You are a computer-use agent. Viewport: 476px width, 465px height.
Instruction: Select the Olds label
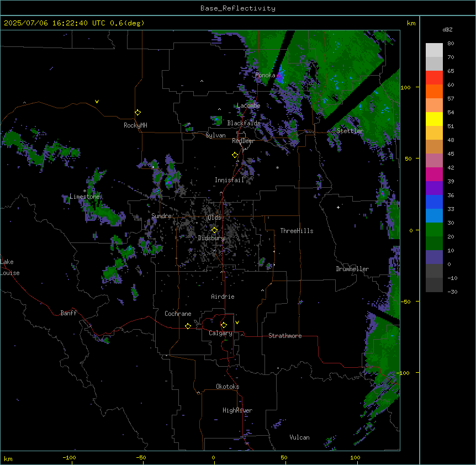point(215,218)
